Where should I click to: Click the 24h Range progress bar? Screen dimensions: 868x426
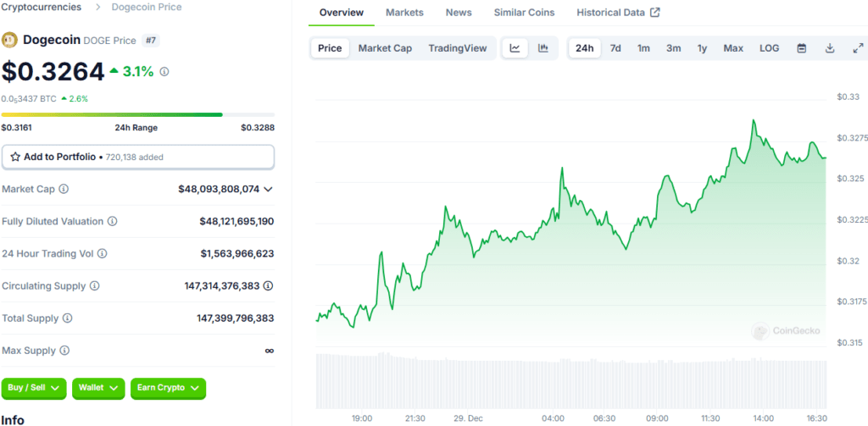(138, 114)
